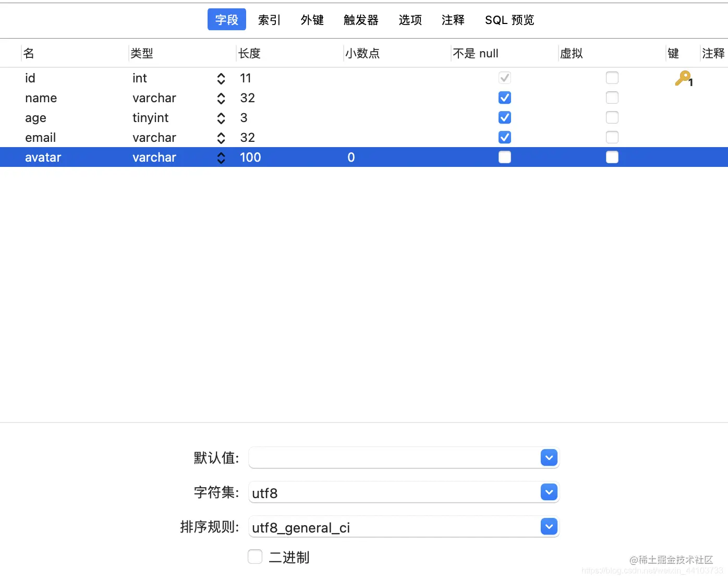Show the SQL 预览 tab
Image resolution: width=728 pixels, height=580 pixels.
tap(509, 20)
